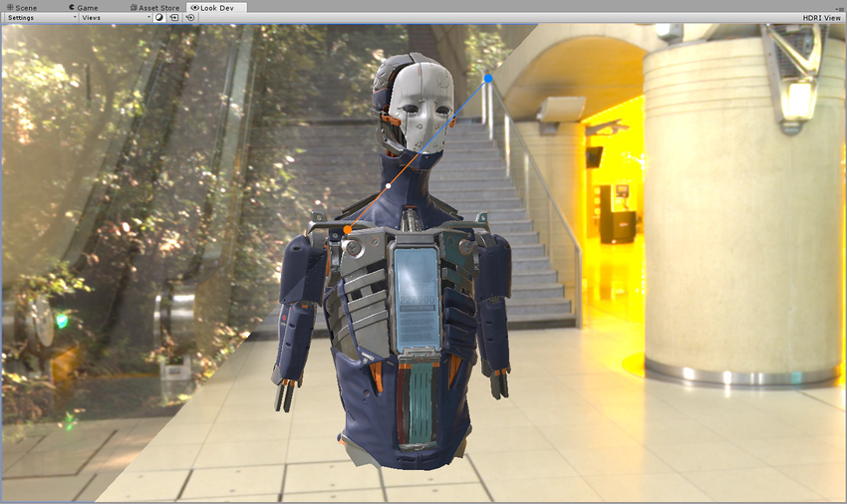The height and width of the screenshot is (504, 847).
Task: Click the reset view icon in toolbar
Action: point(190,18)
